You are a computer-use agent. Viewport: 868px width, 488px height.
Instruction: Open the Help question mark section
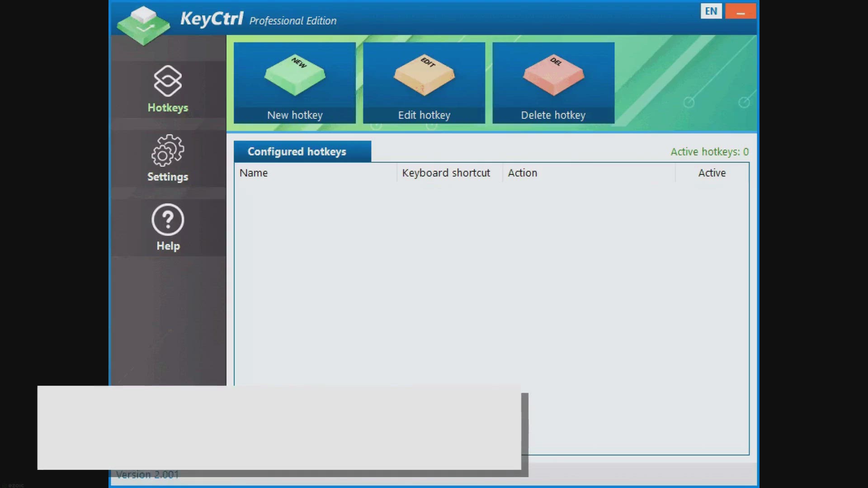(168, 228)
